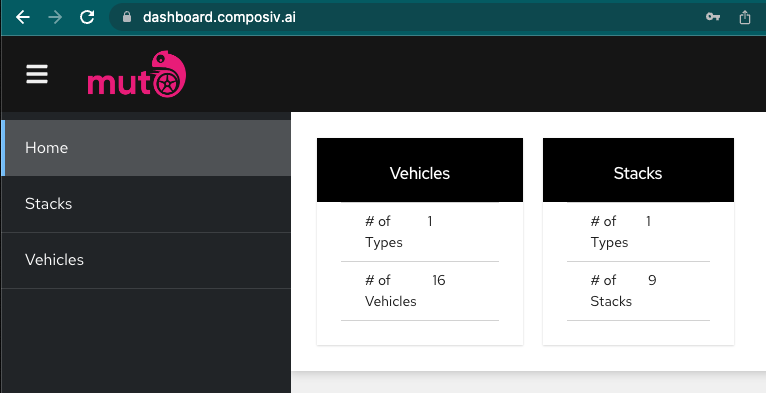Go back with the browser back arrow
Viewport: 766px width, 393px height.
tap(22, 17)
